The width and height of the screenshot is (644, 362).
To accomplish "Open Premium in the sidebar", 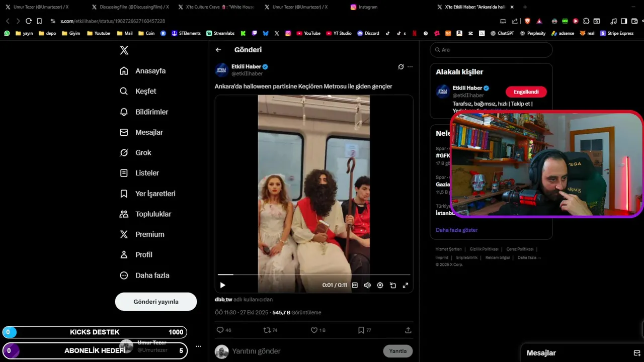I will [x=142, y=234].
